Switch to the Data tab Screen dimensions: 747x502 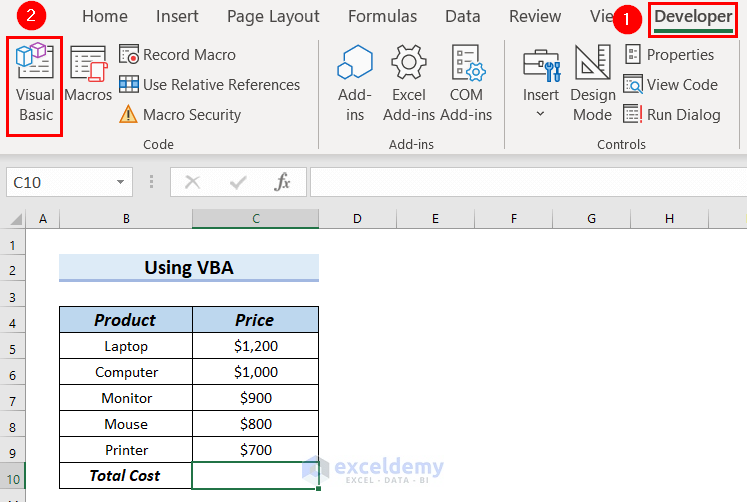pos(463,17)
